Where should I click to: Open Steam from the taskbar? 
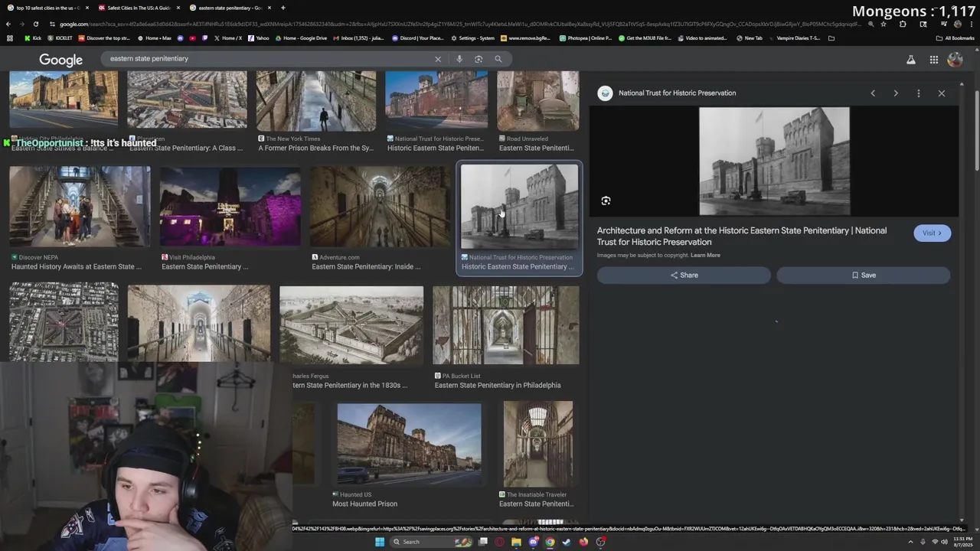[567, 542]
